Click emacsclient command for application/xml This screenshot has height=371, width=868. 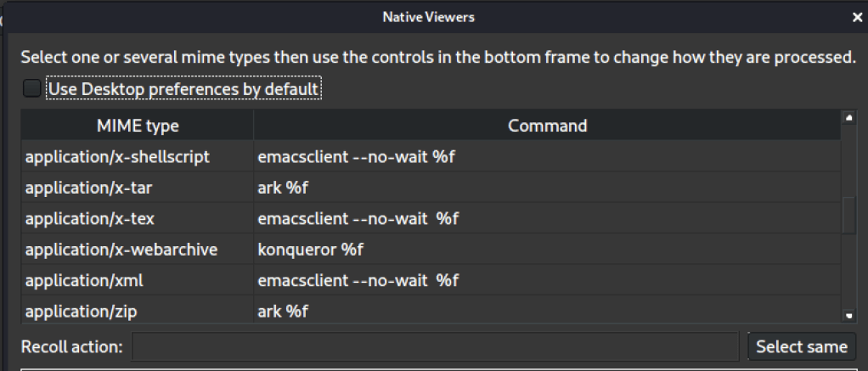pyautogui.click(x=358, y=280)
